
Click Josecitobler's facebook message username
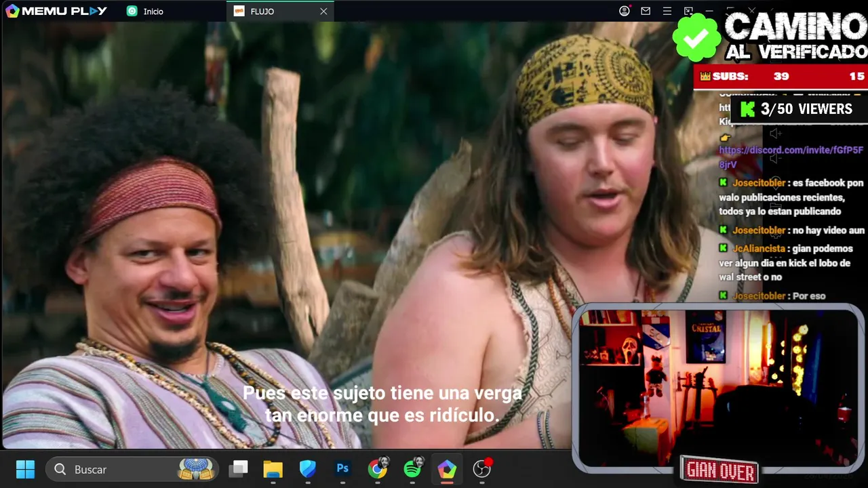(759, 183)
